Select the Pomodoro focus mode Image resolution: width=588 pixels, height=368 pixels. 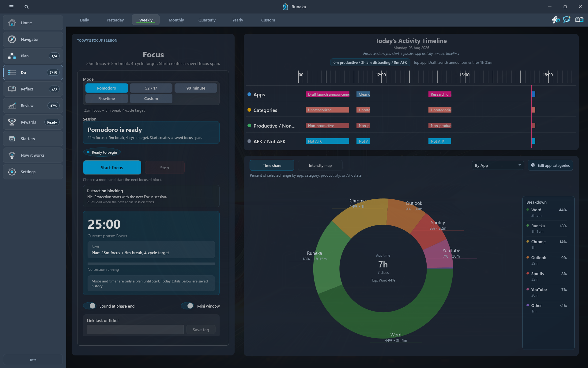coord(107,88)
